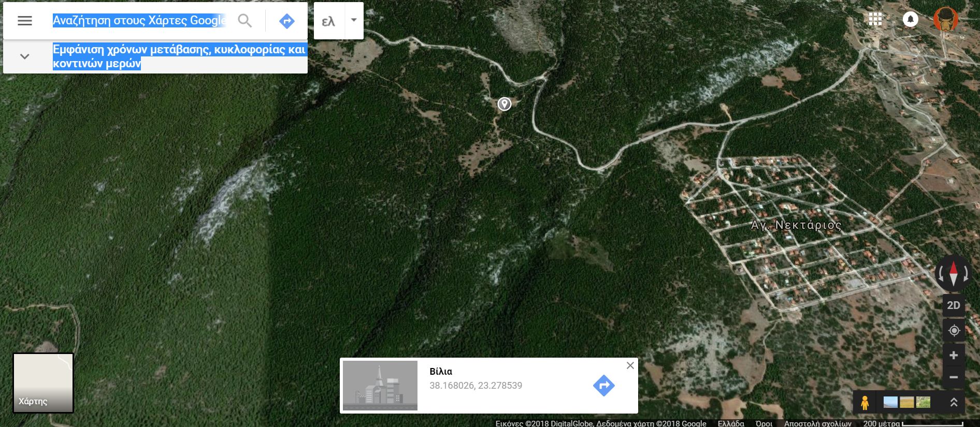Screen dimensions: 980x427
Task: Zoom out with the minus button
Action: coord(954,377)
